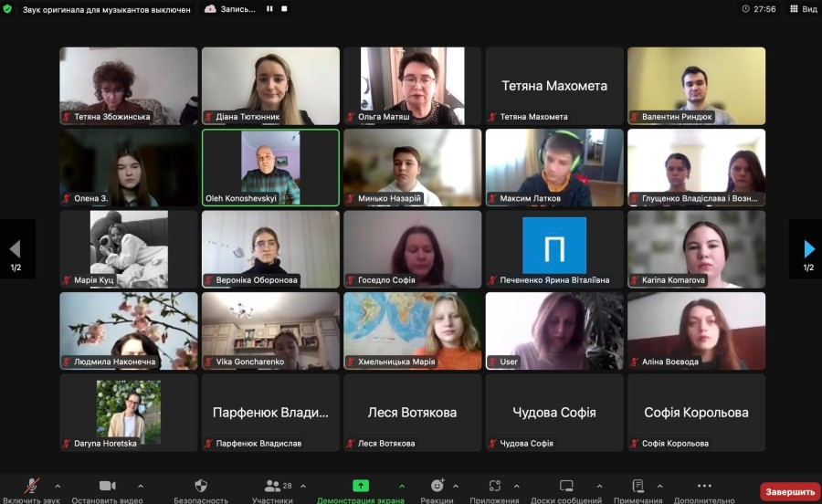Expand video options arrow next to camera
822x504 pixels.
pos(141,486)
